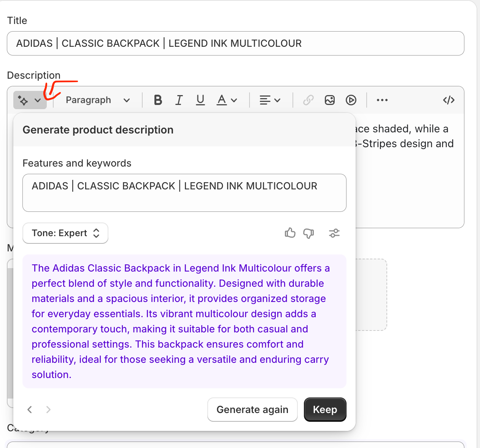
Task: Click the insert link icon
Action: pyautogui.click(x=308, y=100)
